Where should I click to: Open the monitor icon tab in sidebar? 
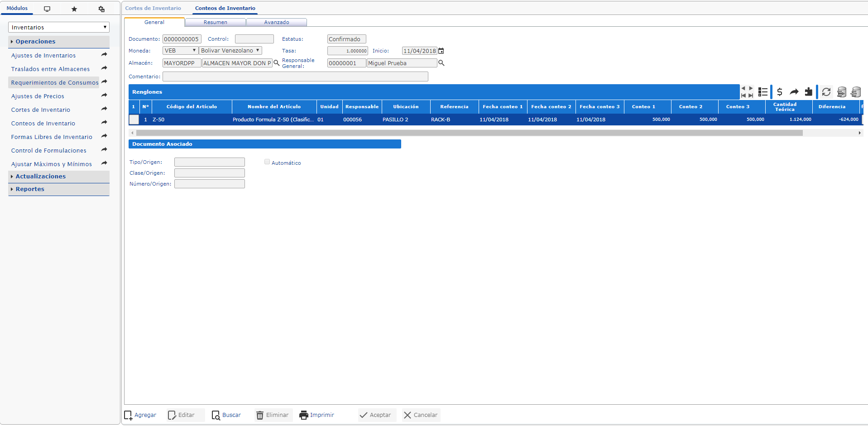47,9
